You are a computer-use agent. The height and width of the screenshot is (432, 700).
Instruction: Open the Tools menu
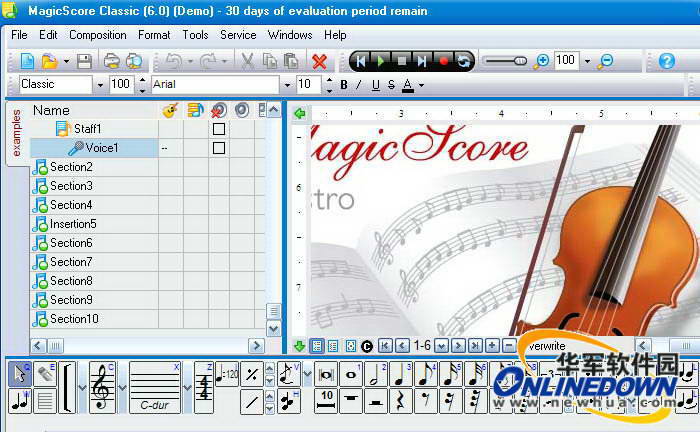(x=195, y=35)
